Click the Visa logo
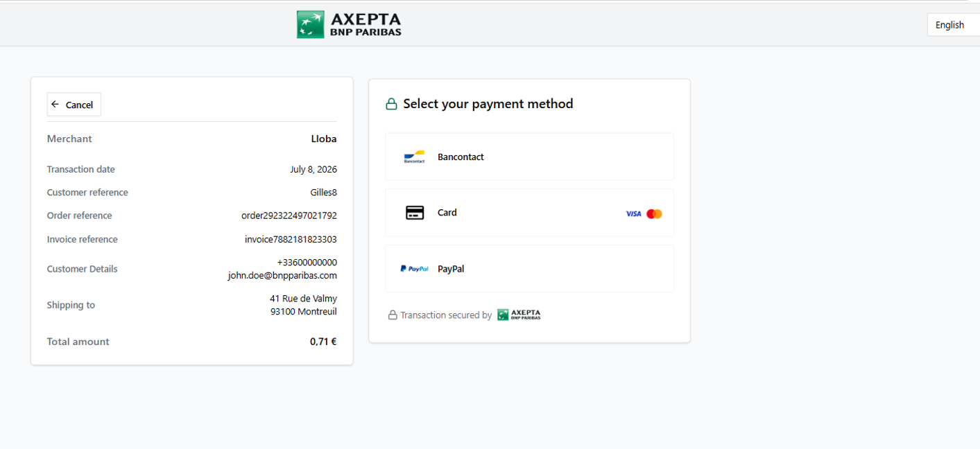Viewport: 980px width, 449px height. point(633,214)
